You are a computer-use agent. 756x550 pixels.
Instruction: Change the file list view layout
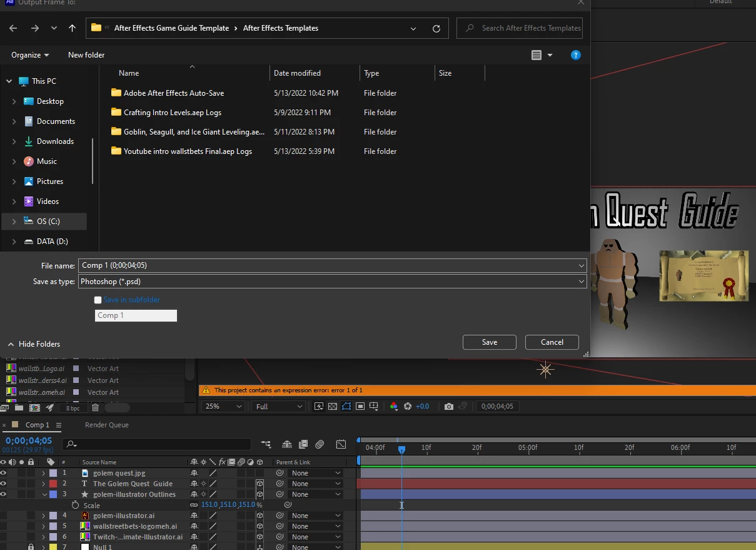click(x=537, y=55)
